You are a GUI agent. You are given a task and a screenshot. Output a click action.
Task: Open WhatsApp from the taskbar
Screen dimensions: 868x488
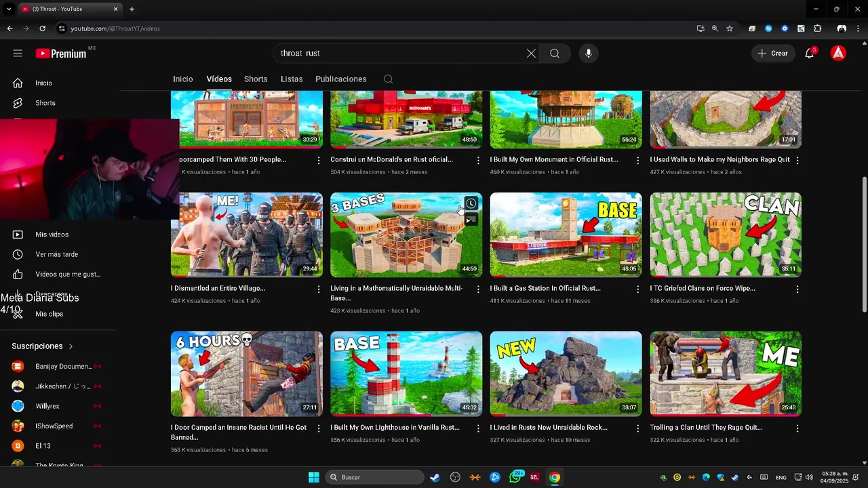coord(515,477)
